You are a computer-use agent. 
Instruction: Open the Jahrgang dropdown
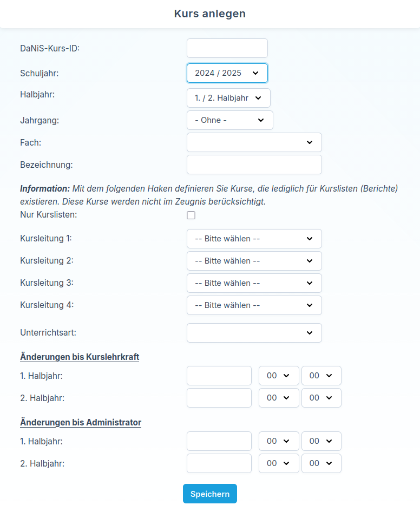click(229, 120)
